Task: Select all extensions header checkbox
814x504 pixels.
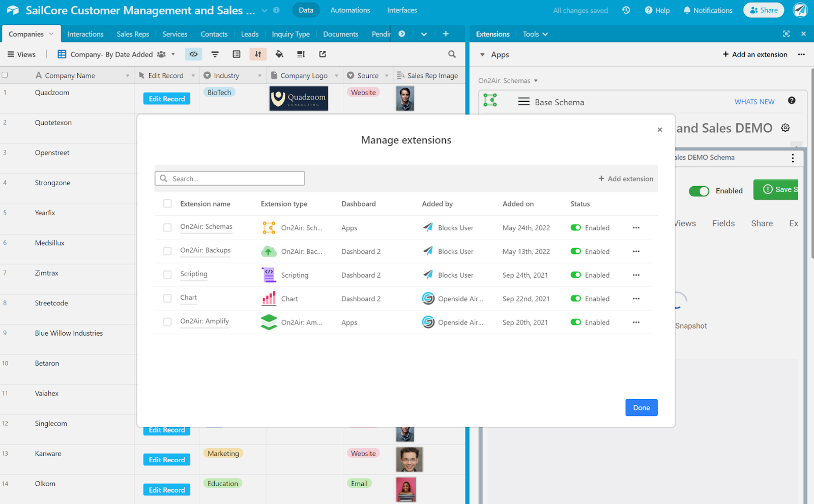Action: [167, 204]
